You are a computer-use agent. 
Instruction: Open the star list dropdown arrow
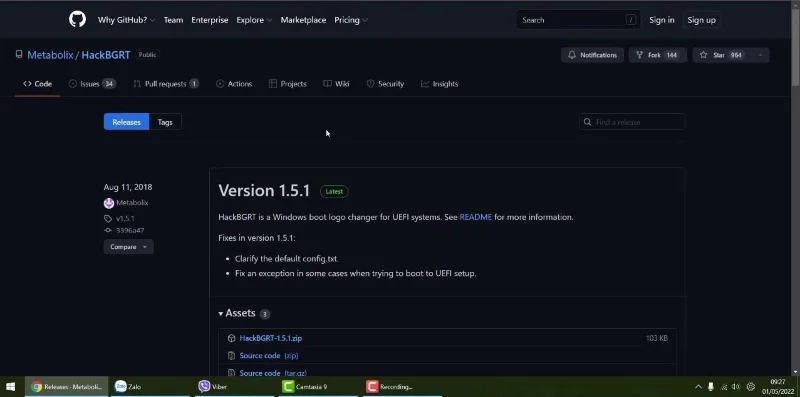[x=760, y=55]
